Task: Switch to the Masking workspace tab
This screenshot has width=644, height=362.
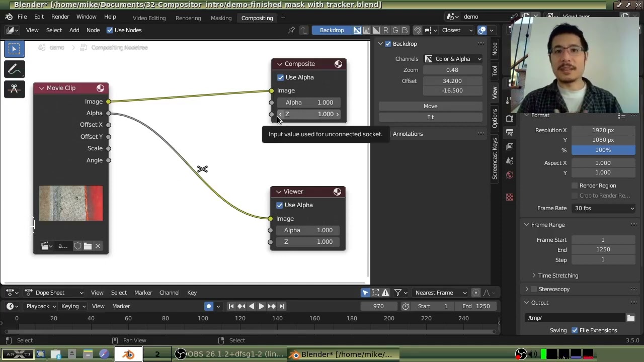Action: pyautogui.click(x=221, y=18)
